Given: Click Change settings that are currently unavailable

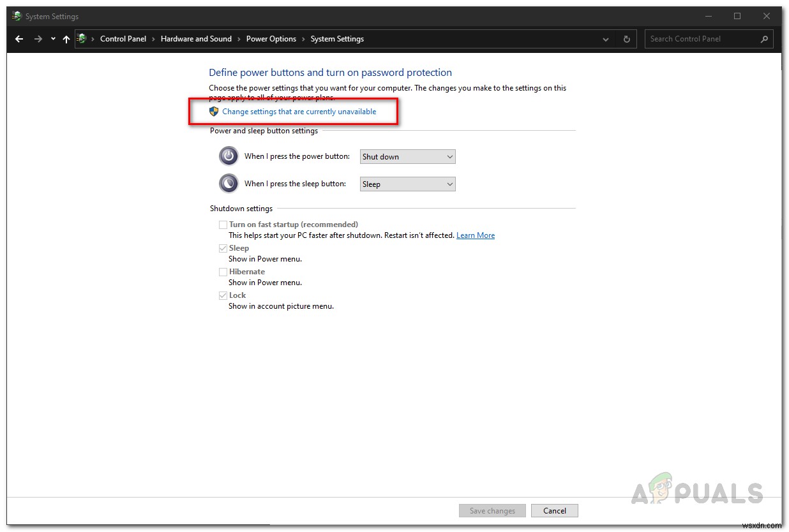Looking at the screenshot, I should pyautogui.click(x=299, y=111).
